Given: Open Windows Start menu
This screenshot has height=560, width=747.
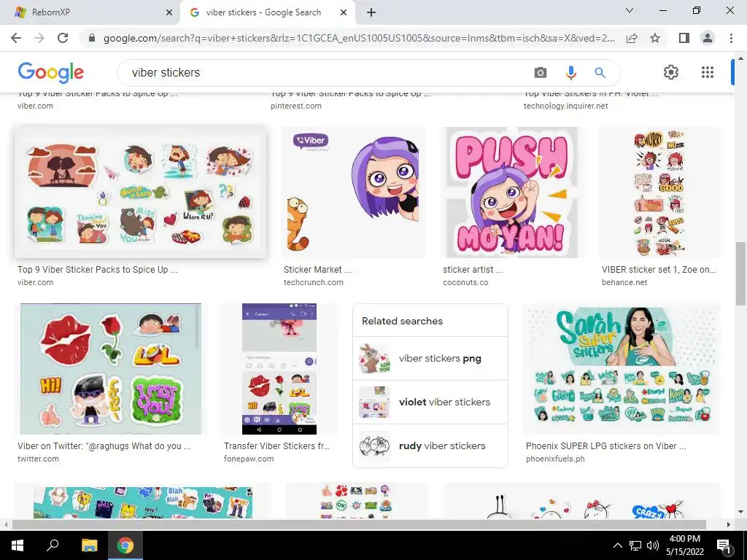Looking at the screenshot, I should tap(18, 545).
